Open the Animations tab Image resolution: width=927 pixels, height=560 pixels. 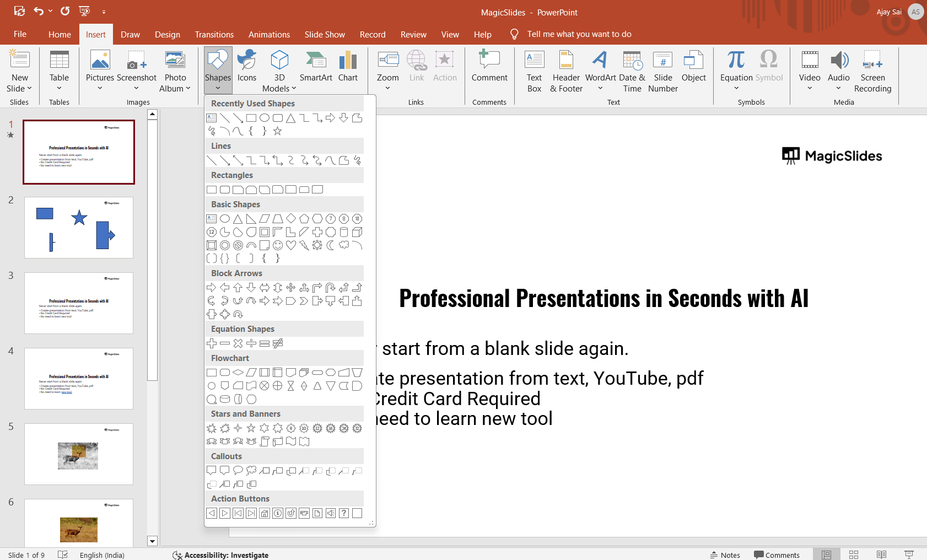click(269, 34)
